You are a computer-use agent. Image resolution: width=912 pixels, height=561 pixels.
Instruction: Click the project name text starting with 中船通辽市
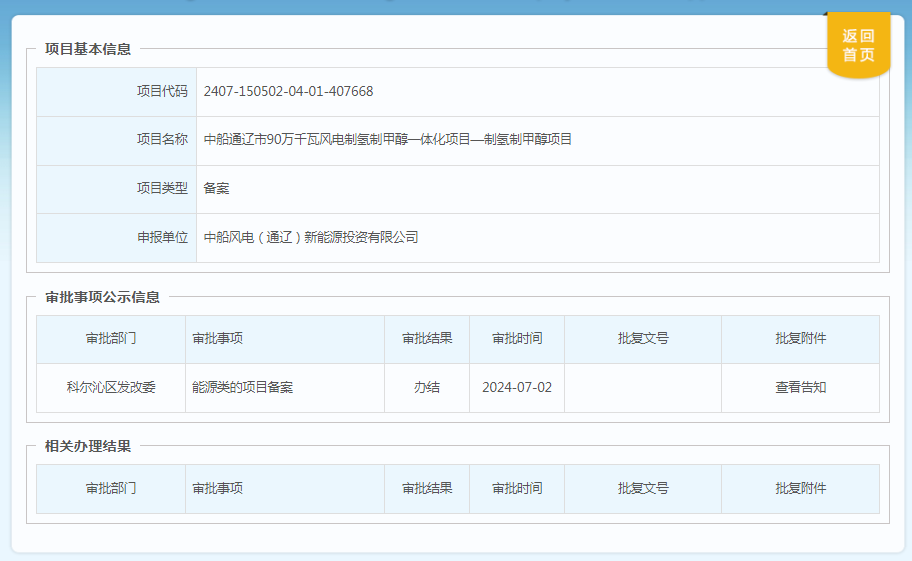pos(387,139)
